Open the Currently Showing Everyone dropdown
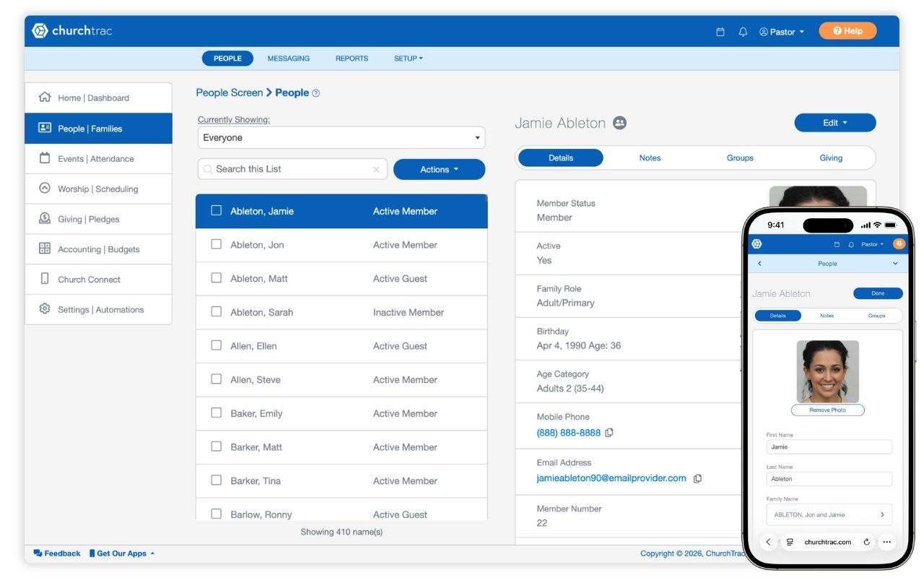 coord(341,138)
